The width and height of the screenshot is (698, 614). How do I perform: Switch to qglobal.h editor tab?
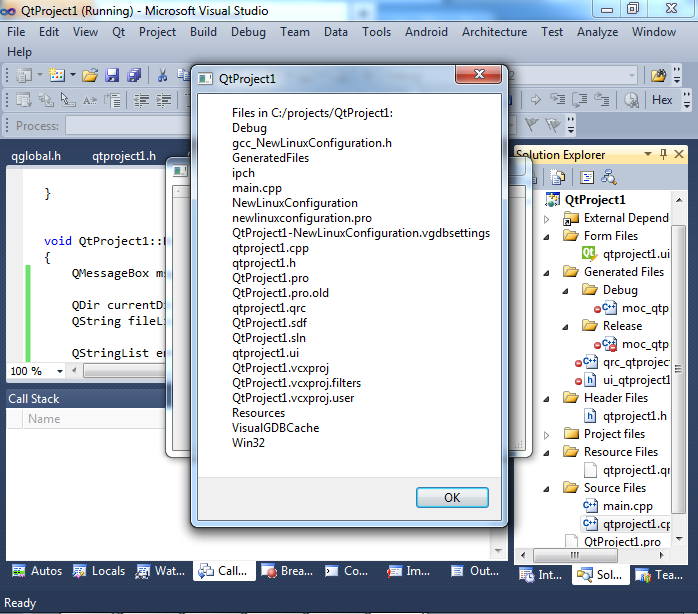(x=36, y=156)
